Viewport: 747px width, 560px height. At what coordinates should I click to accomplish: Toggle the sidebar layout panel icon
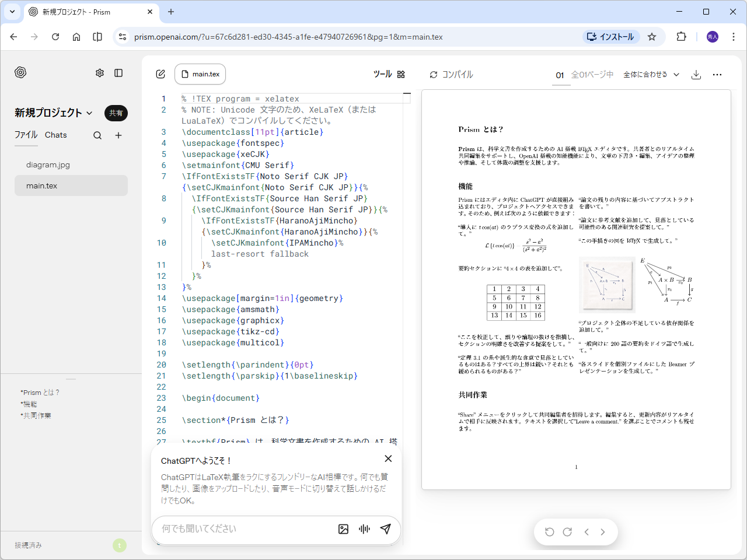click(x=118, y=72)
